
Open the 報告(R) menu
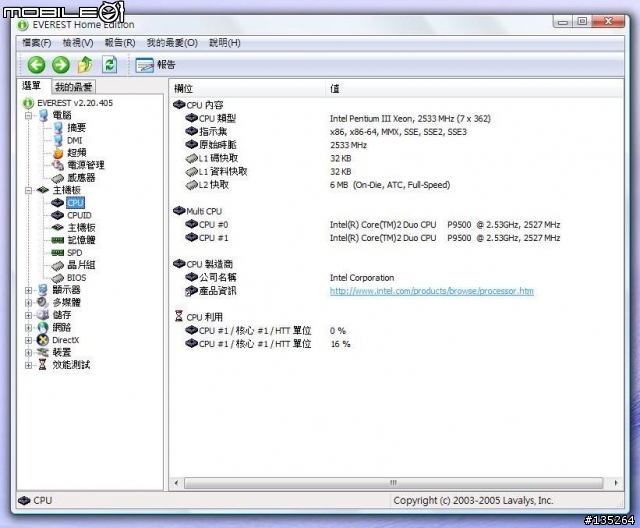pos(120,42)
